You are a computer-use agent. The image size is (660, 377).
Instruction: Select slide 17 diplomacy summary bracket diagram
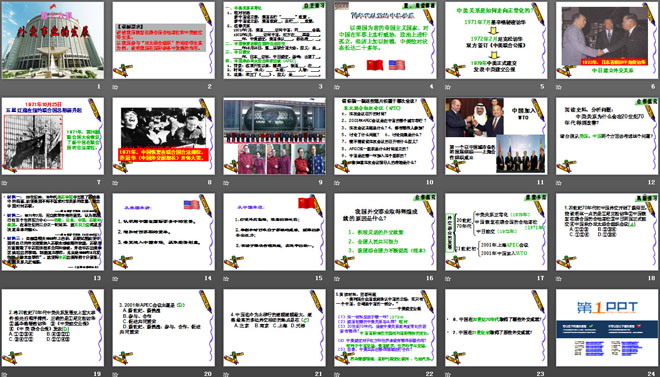coord(496,232)
